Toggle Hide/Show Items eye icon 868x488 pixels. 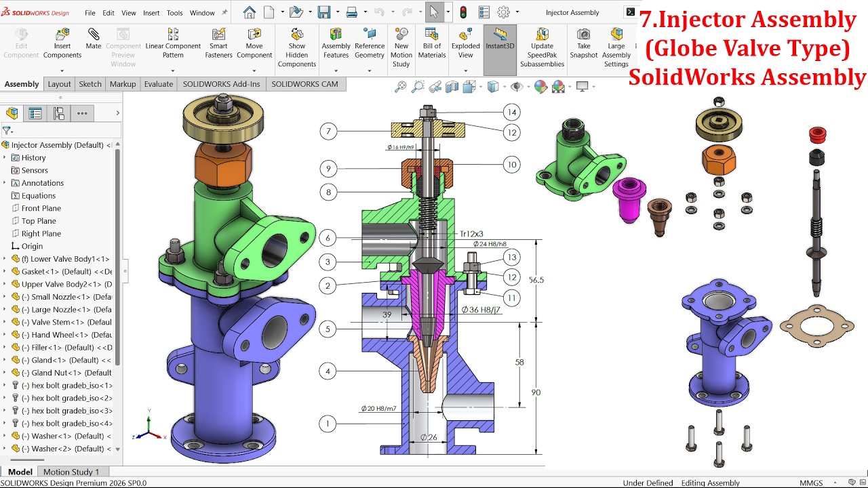[x=516, y=86]
